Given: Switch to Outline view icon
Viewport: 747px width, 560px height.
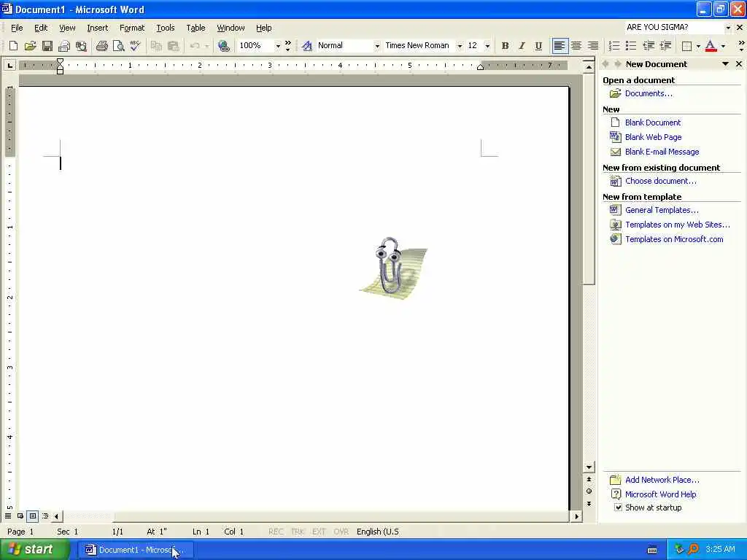Looking at the screenshot, I should click(x=45, y=516).
